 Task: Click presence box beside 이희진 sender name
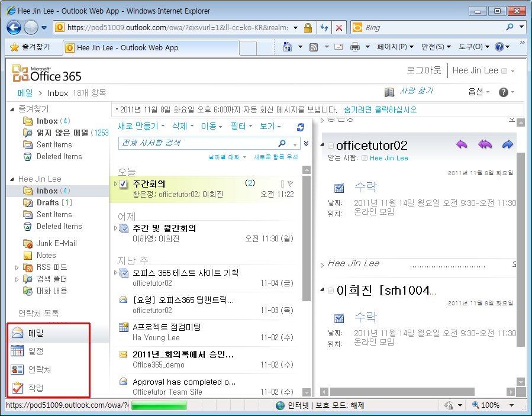[x=331, y=291]
